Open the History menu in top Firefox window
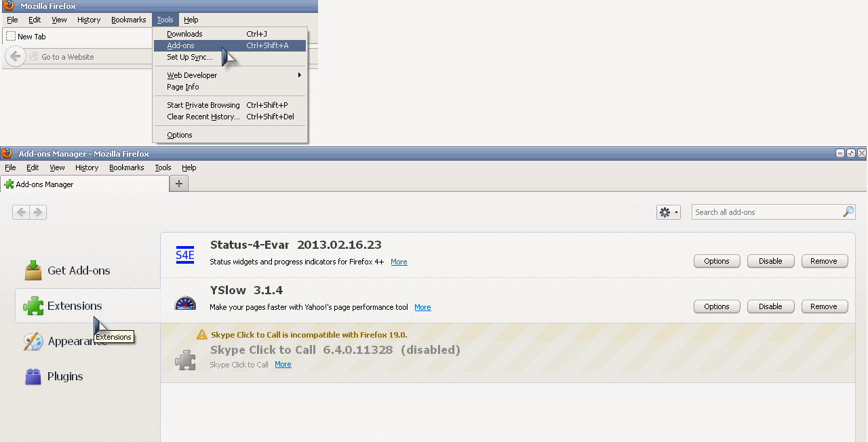This screenshot has height=442, width=868. point(89,20)
